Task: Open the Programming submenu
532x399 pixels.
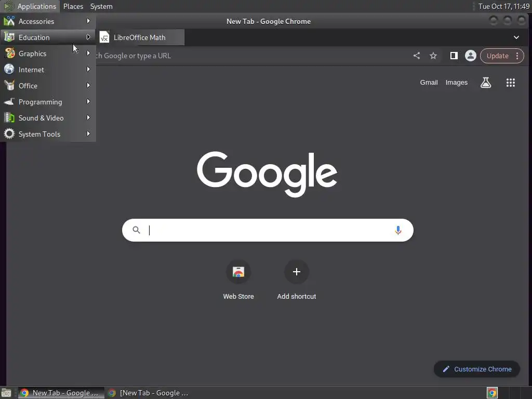Action: click(x=48, y=102)
